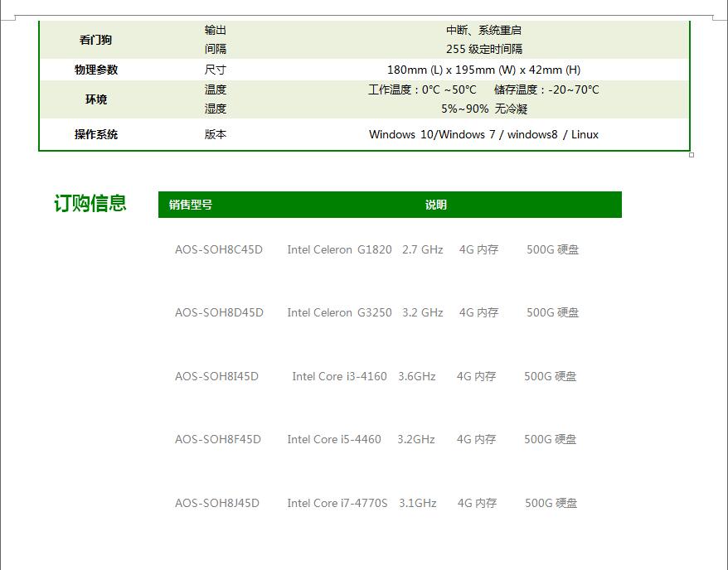Click the 180mm dimensions value cell
The width and height of the screenshot is (728, 570).
[483, 70]
